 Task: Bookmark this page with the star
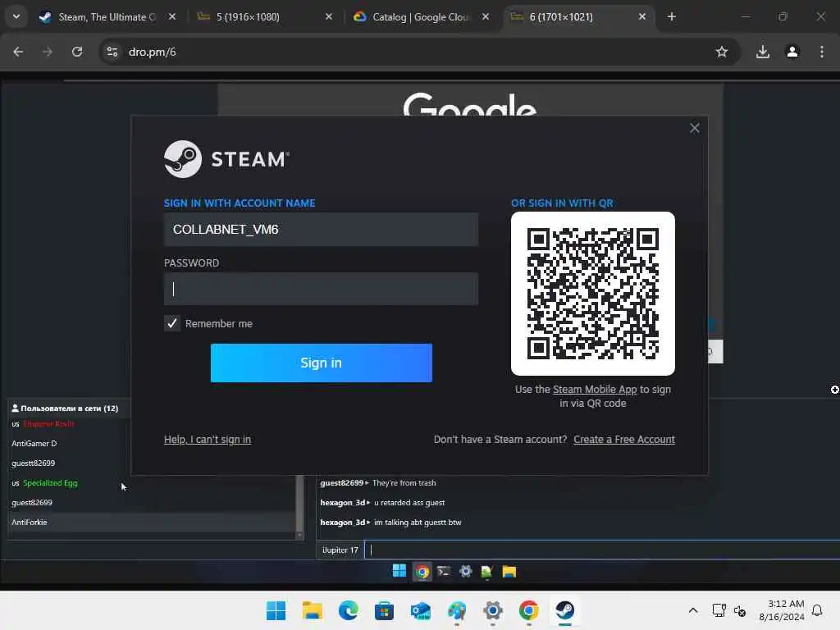pos(722,52)
